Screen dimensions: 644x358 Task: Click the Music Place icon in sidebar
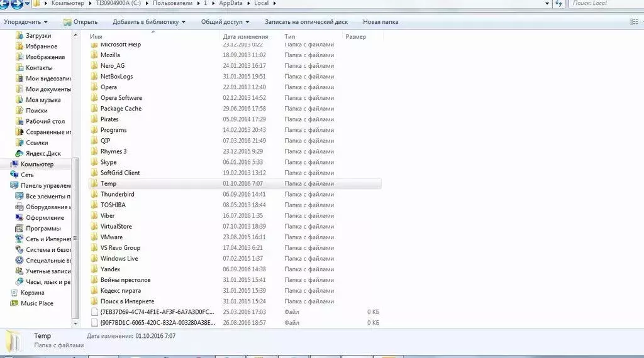[x=14, y=303]
